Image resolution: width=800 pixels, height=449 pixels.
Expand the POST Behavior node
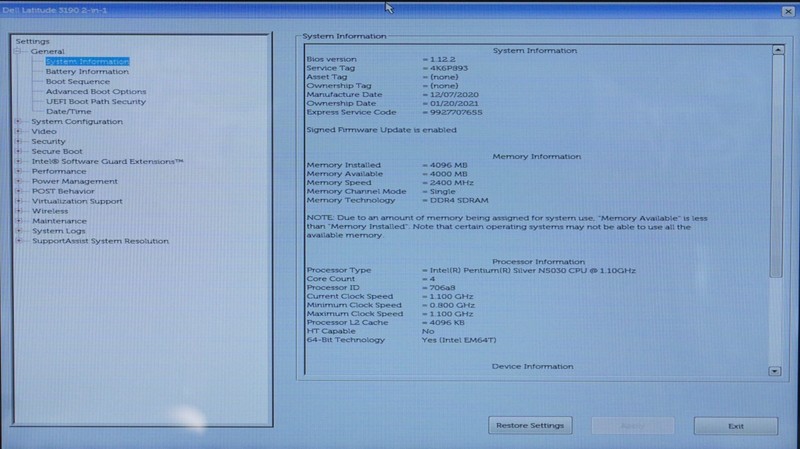[x=18, y=191]
